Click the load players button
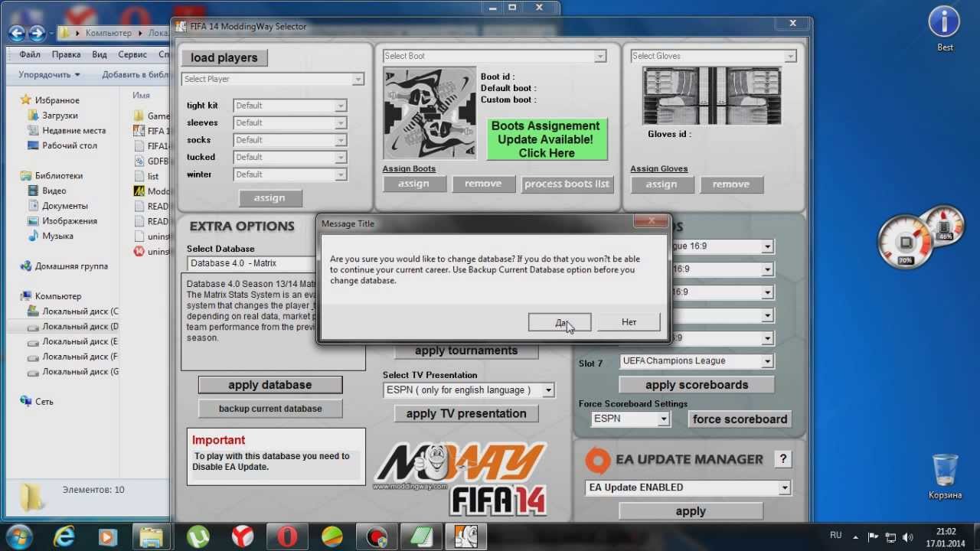 pyautogui.click(x=224, y=57)
